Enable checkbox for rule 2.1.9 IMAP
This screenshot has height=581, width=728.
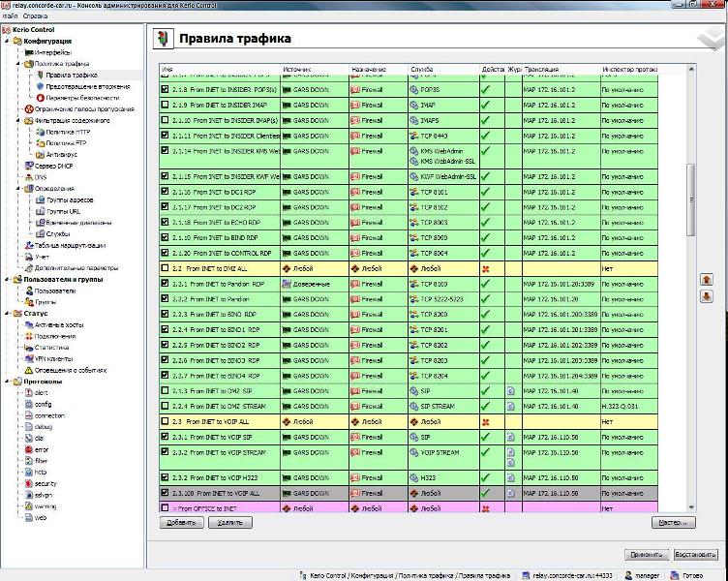tap(165, 105)
